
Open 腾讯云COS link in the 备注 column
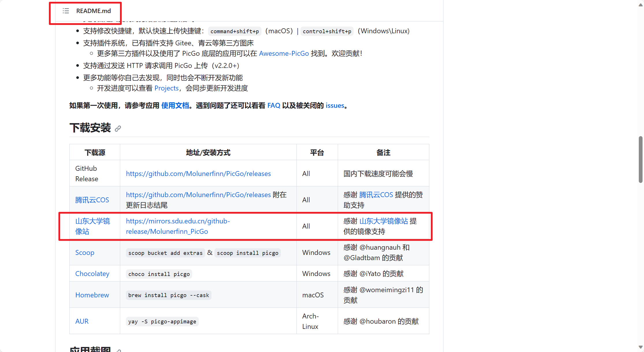(376, 195)
